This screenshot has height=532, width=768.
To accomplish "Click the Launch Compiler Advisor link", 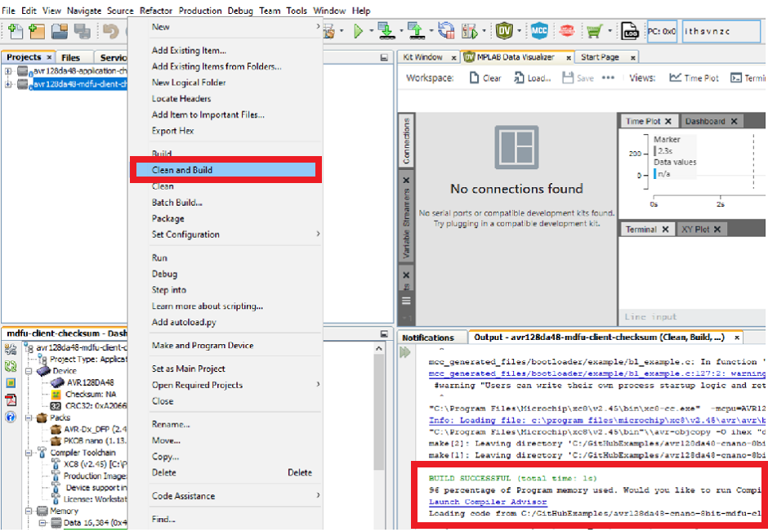I will point(488,502).
